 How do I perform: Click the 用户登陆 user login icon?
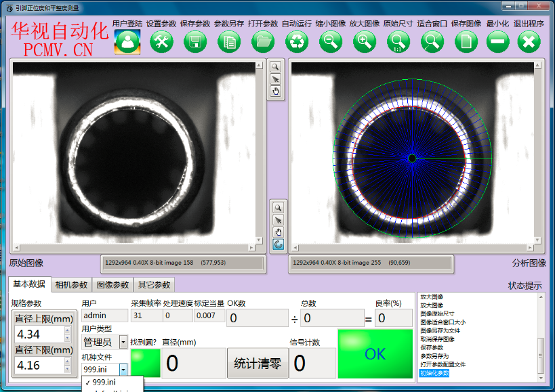tap(127, 42)
